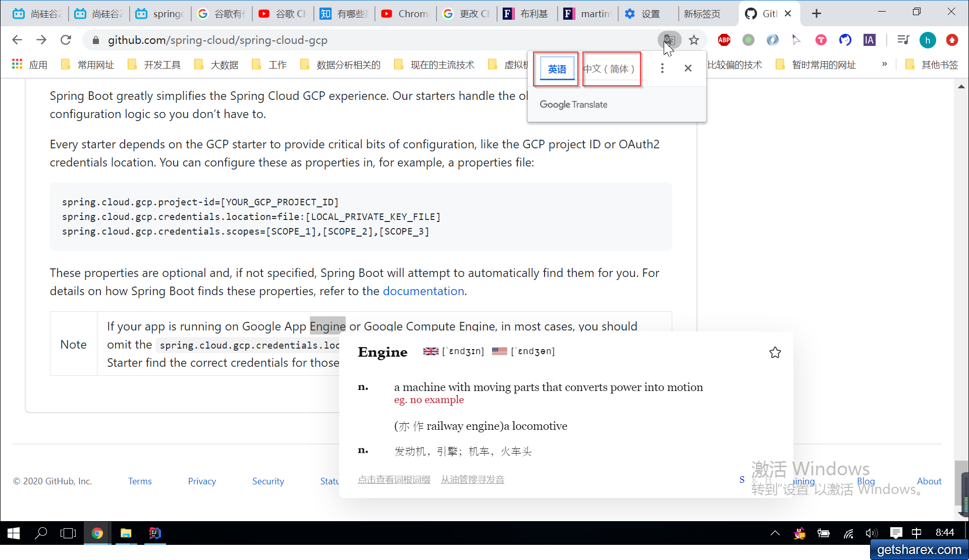Open the 其他书签 bookmark folder
The width and height of the screenshot is (969, 560).
932,65
